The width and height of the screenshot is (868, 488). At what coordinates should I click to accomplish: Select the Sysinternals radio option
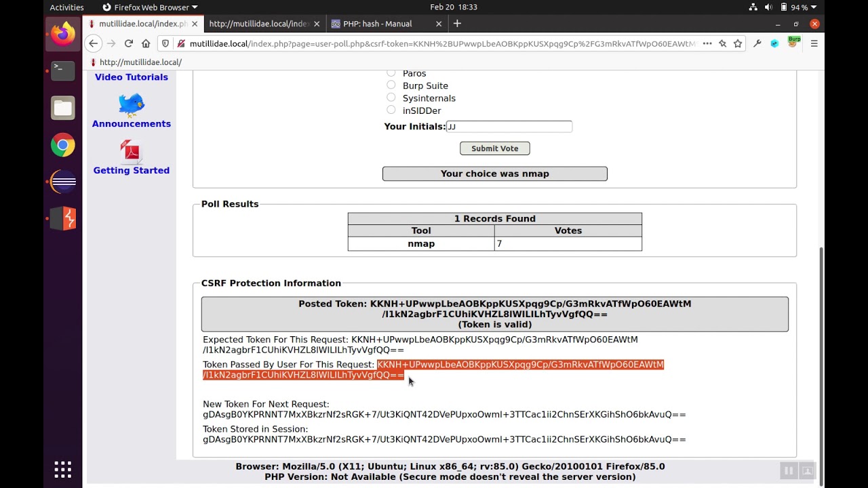point(391,98)
